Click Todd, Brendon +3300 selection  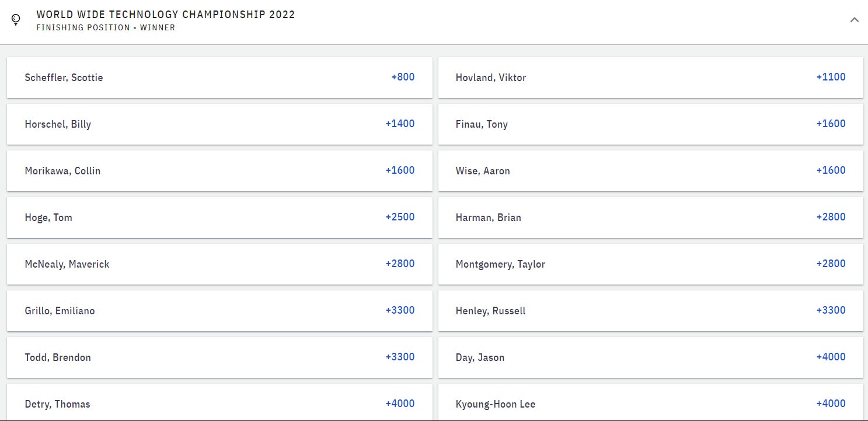219,357
